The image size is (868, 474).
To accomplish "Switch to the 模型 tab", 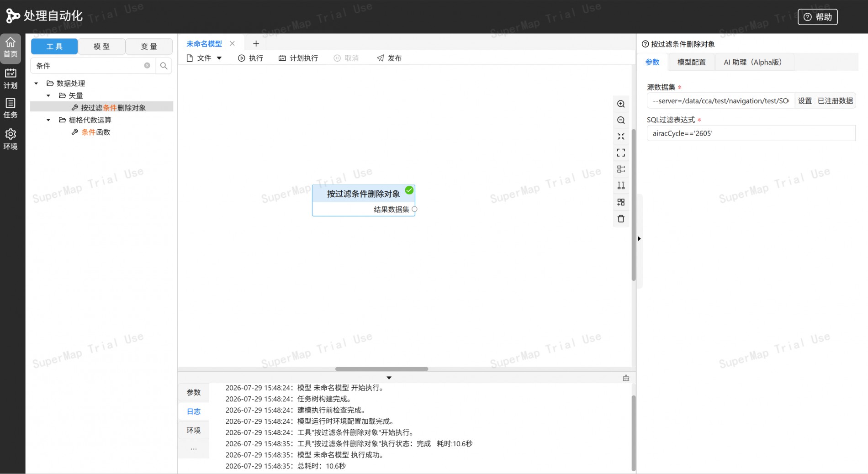I will point(101,47).
